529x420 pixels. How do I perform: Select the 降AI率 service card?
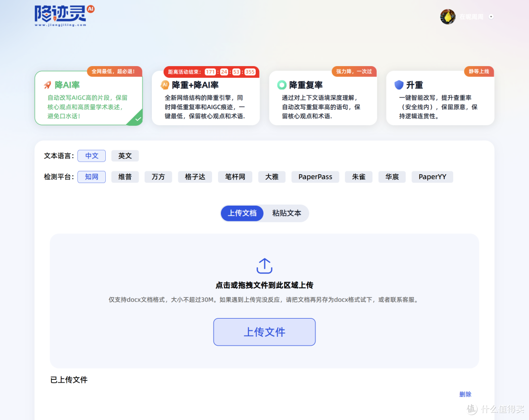coord(88,98)
